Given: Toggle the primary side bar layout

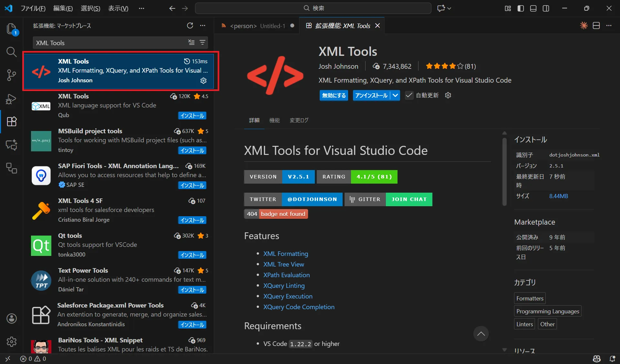Looking at the screenshot, I should click(x=521, y=8).
